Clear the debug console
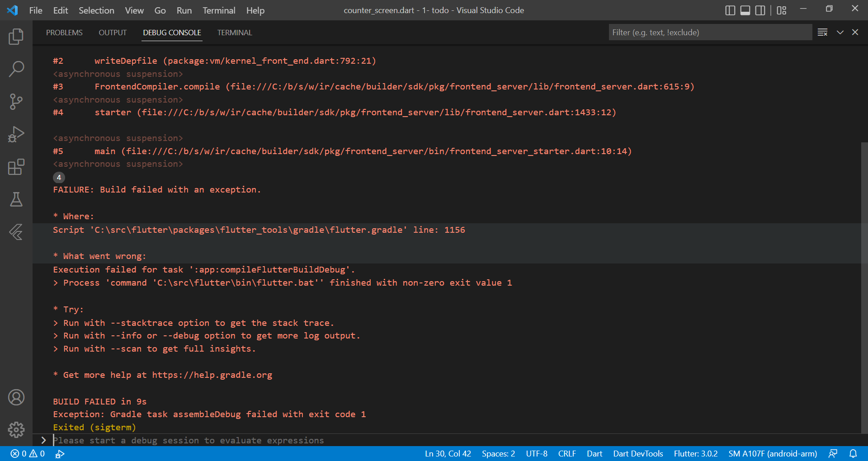The image size is (868, 461). pos(822,32)
